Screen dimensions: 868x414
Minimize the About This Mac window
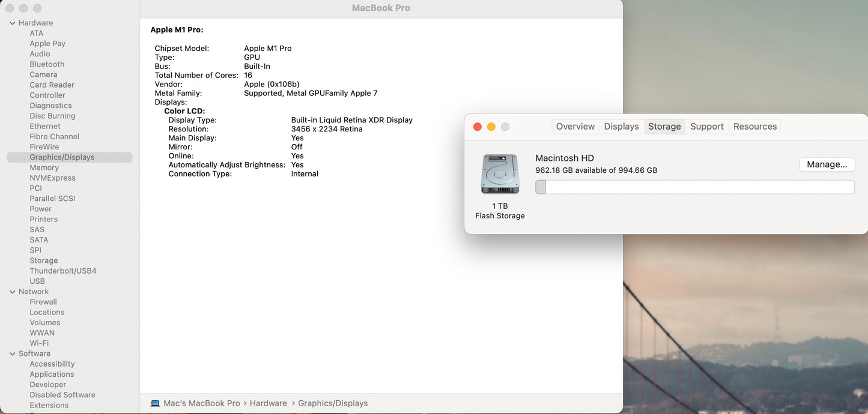(x=491, y=127)
